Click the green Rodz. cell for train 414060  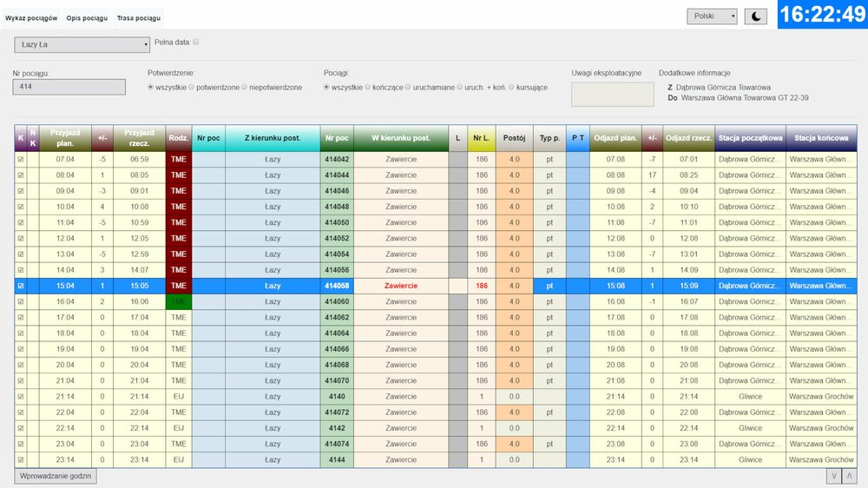click(x=178, y=301)
